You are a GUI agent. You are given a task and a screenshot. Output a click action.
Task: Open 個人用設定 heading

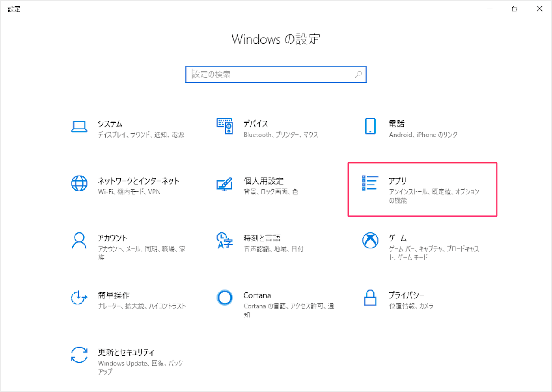(x=263, y=181)
